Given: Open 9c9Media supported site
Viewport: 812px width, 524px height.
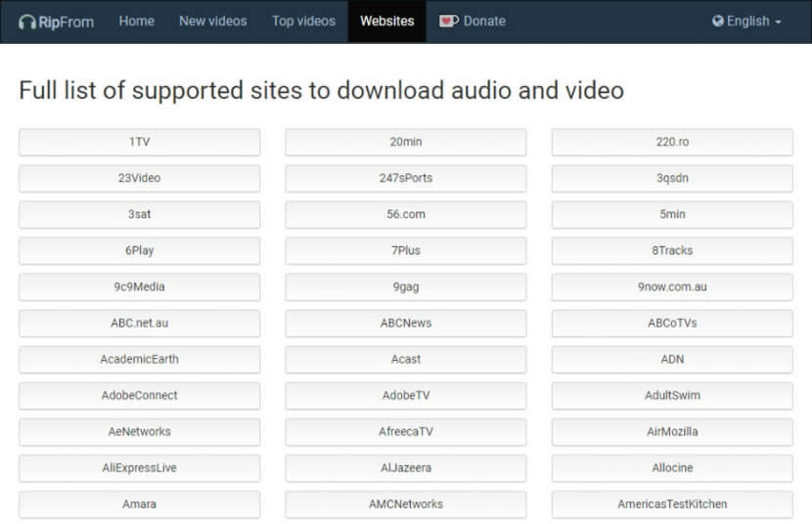Looking at the screenshot, I should click(139, 287).
